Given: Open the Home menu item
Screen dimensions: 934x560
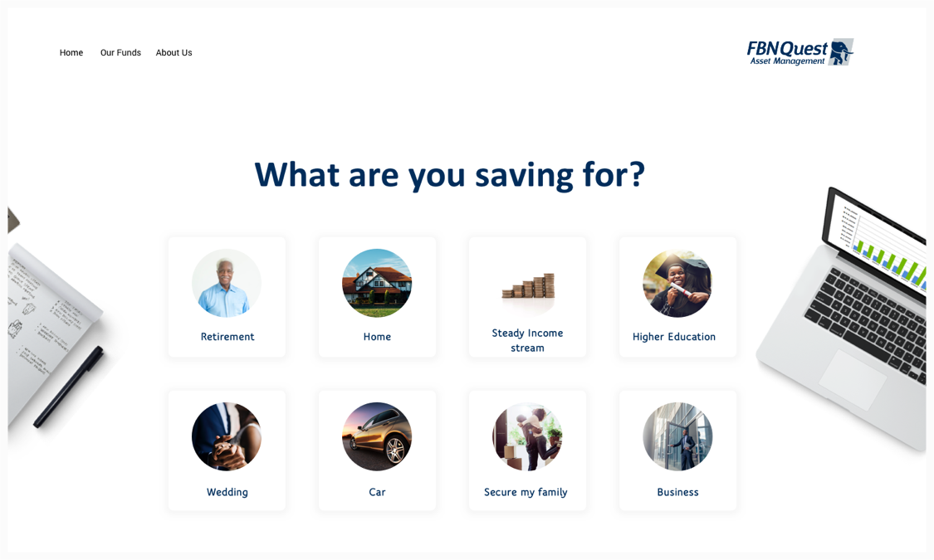Looking at the screenshot, I should [x=71, y=52].
